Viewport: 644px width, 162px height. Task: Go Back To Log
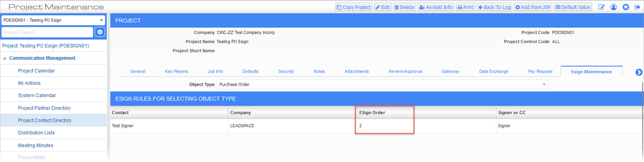coord(494,7)
